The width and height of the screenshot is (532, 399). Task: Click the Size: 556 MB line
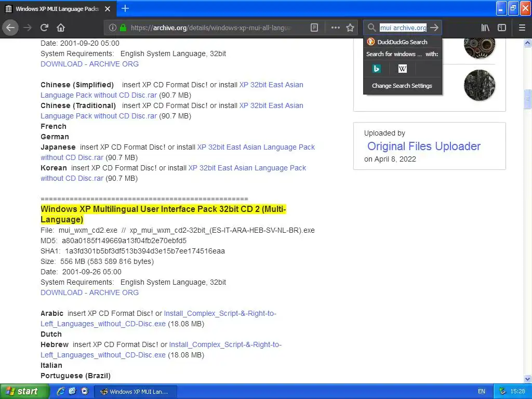coord(97,262)
